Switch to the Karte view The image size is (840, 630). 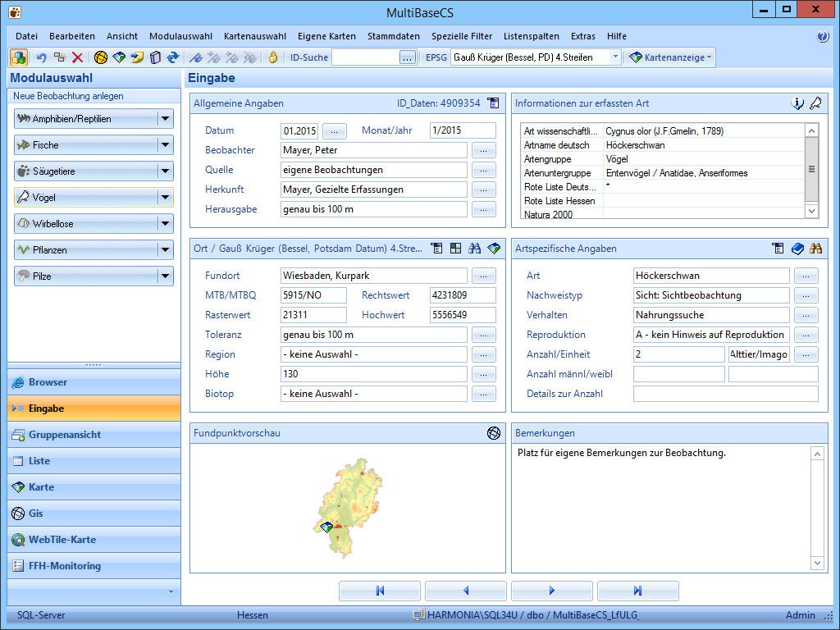coord(94,487)
